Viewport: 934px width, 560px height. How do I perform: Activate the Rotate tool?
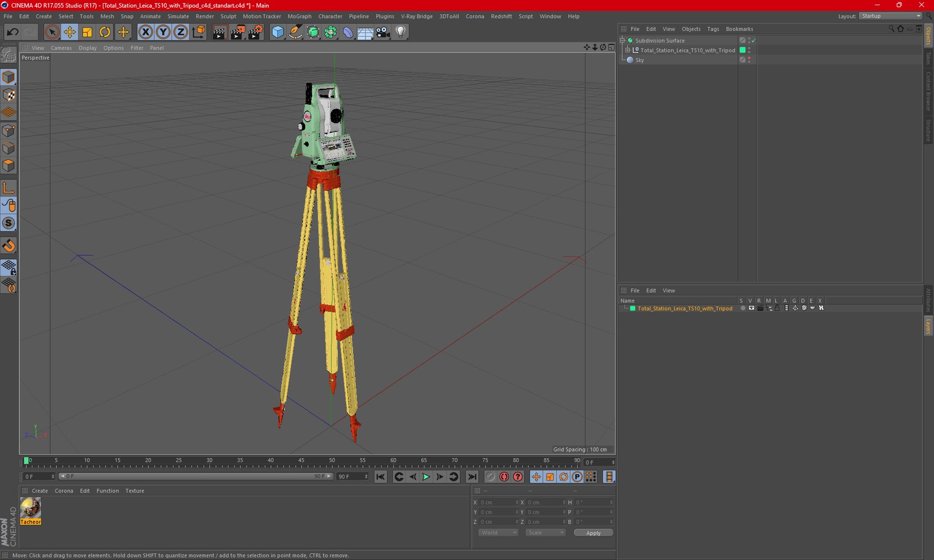[x=105, y=32]
